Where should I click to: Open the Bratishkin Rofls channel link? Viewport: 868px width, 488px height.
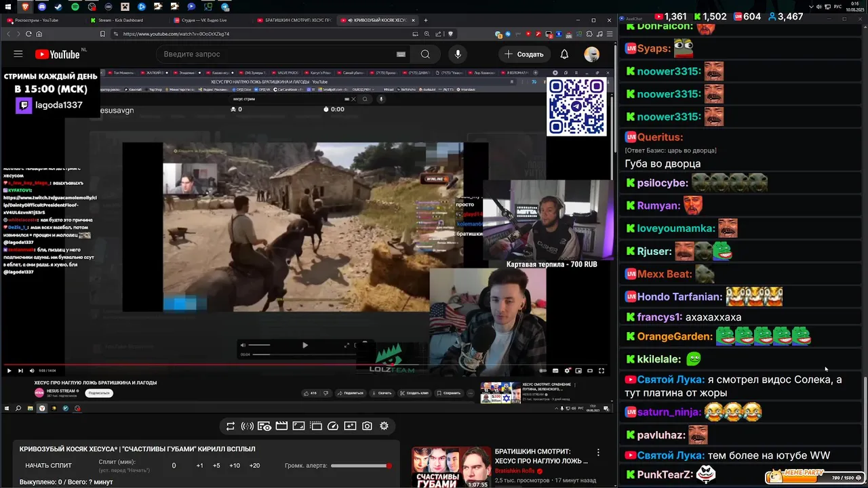(515, 471)
